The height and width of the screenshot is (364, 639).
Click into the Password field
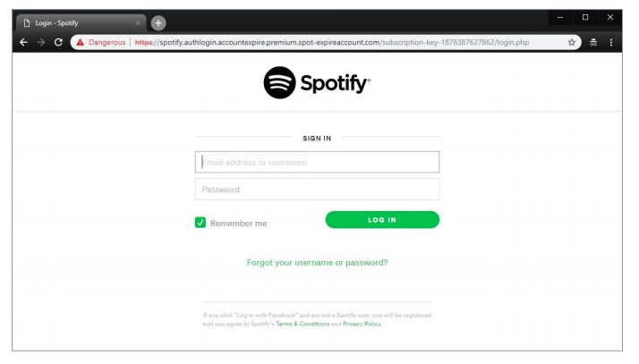(x=317, y=190)
